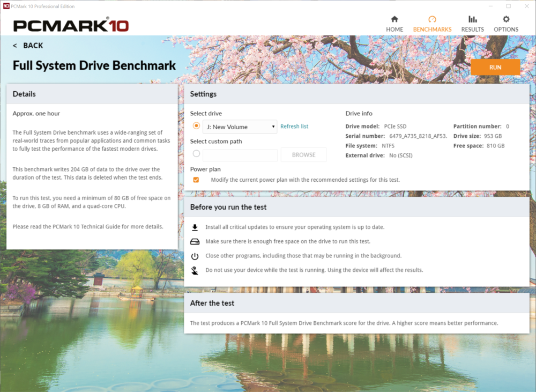This screenshot has width=536, height=392.
Task: Click the Home house icon
Action: (x=394, y=19)
